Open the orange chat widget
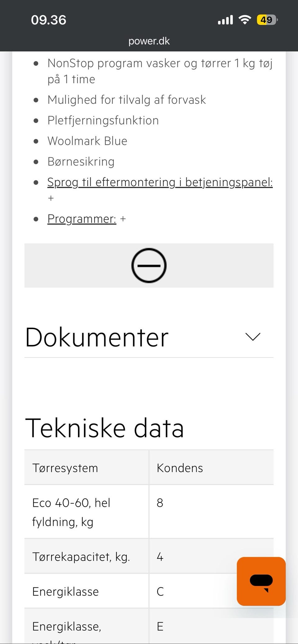Screen dimensions: 298x644 coord(261,581)
